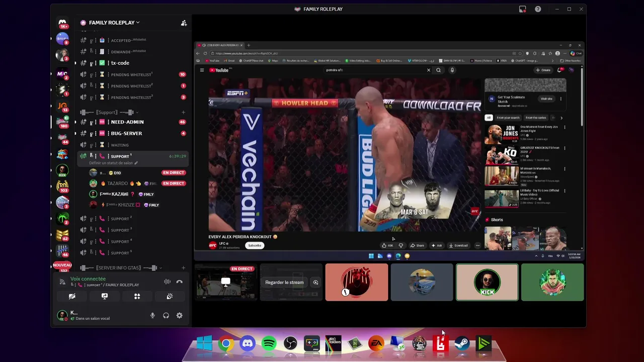The image size is (644, 362).
Task: Toggle screen share in voice panel
Action: click(x=105, y=296)
